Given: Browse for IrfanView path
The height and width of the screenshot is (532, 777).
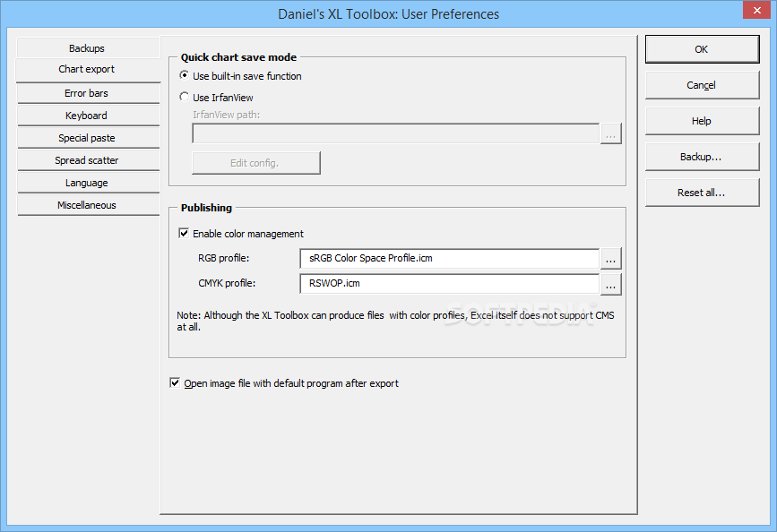Looking at the screenshot, I should point(610,133).
